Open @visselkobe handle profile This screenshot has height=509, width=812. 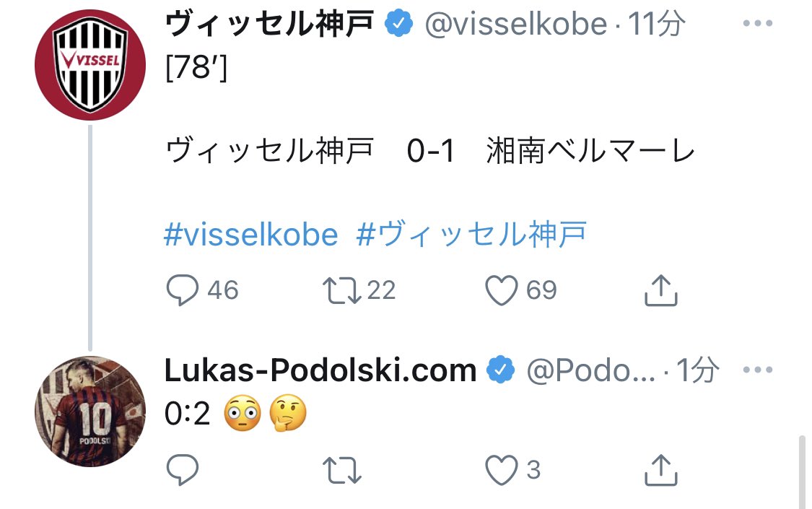(516, 24)
